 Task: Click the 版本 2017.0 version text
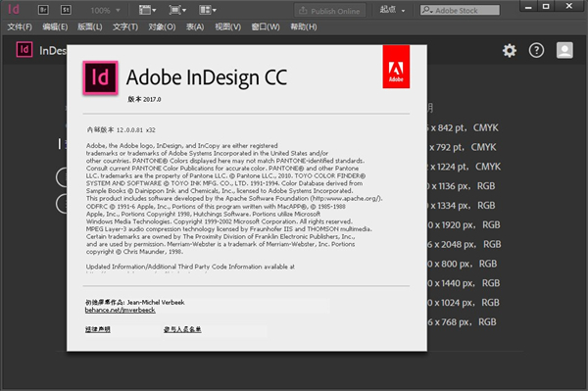click(144, 99)
